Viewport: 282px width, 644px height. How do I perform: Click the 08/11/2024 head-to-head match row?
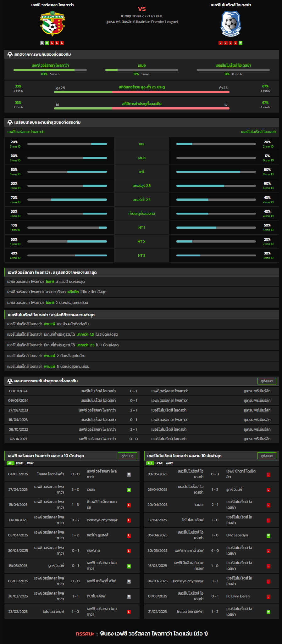point(142,391)
